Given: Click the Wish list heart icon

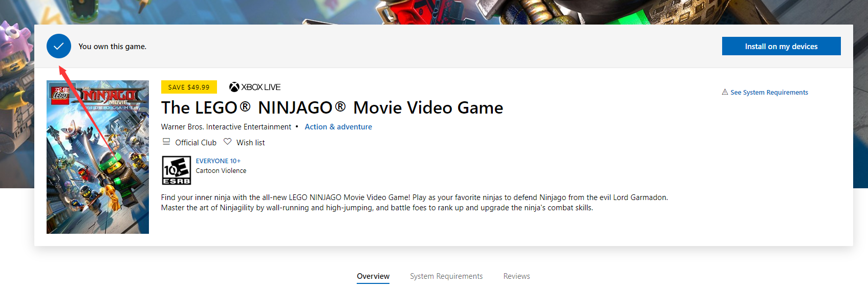Looking at the screenshot, I should 228,142.
